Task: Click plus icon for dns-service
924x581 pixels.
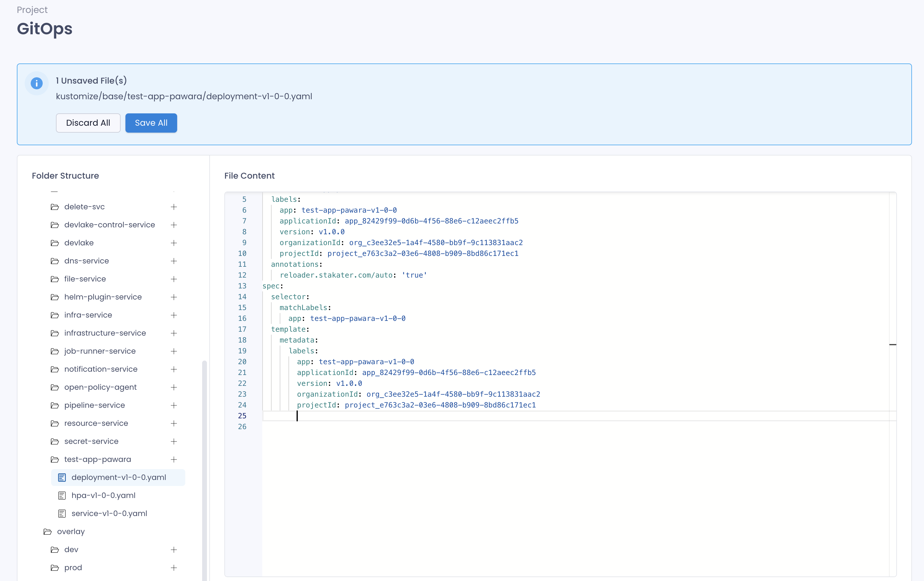Action: (174, 261)
